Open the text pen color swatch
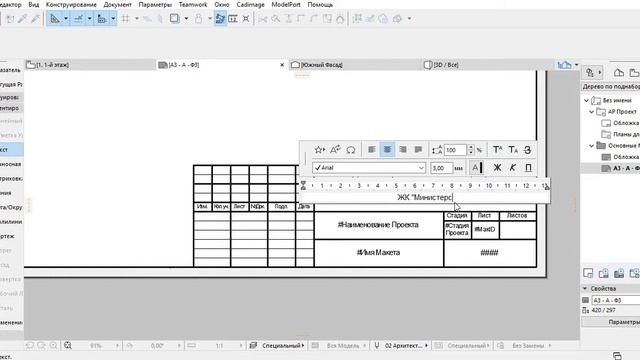The image size is (640, 360). coord(476,168)
